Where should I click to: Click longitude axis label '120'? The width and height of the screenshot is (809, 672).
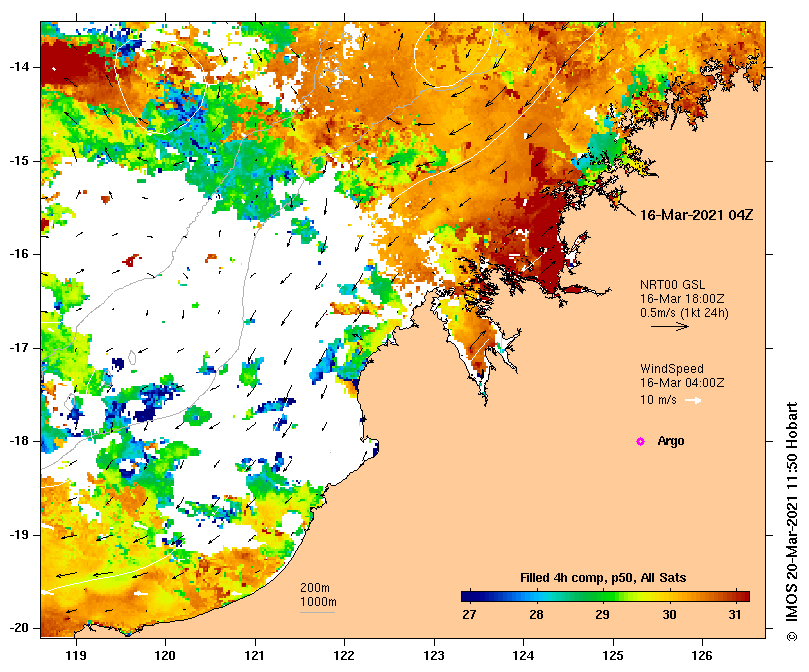[166, 656]
